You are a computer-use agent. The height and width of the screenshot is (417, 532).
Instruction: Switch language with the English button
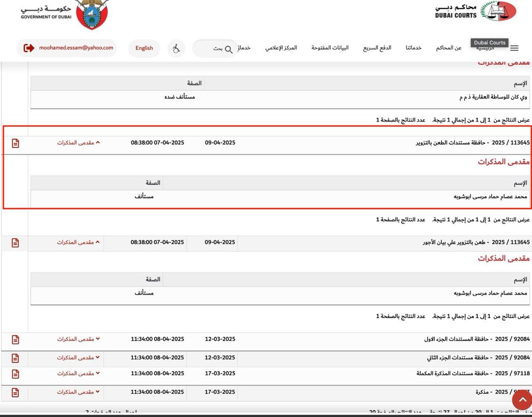(144, 48)
